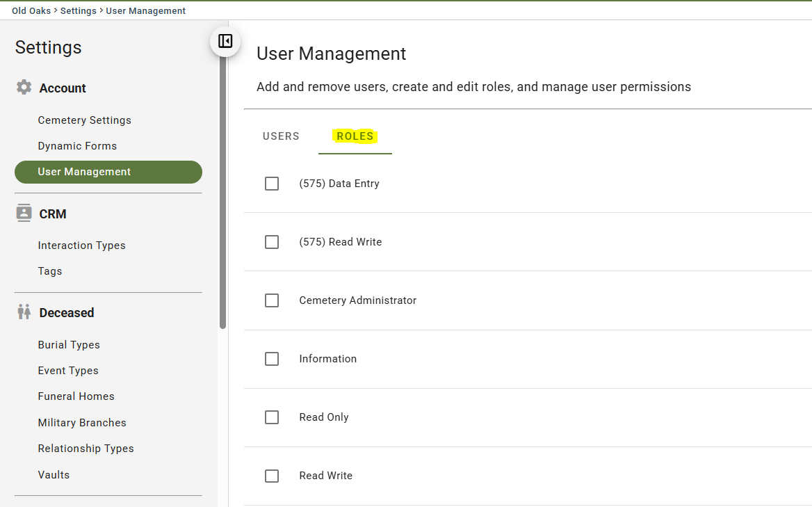Switch to the Roles tab

click(355, 136)
